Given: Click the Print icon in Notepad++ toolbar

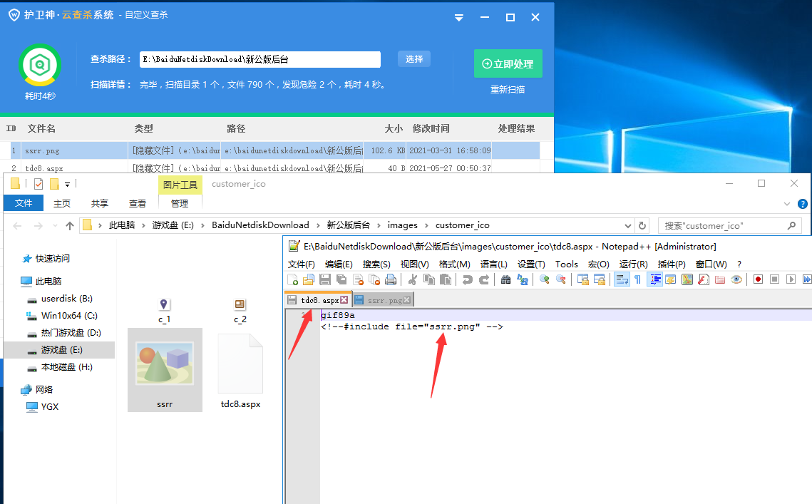Looking at the screenshot, I should click(391, 279).
